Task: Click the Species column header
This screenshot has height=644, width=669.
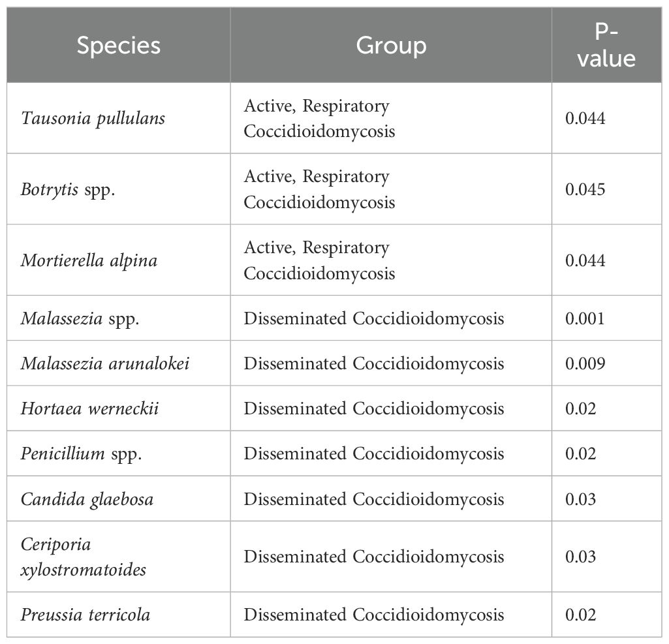Action: click(x=118, y=45)
